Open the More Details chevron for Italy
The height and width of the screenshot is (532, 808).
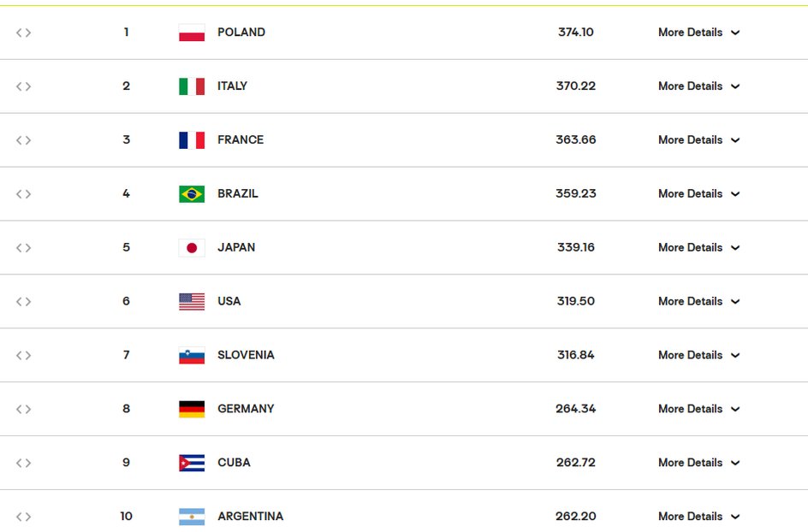click(x=735, y=86)
